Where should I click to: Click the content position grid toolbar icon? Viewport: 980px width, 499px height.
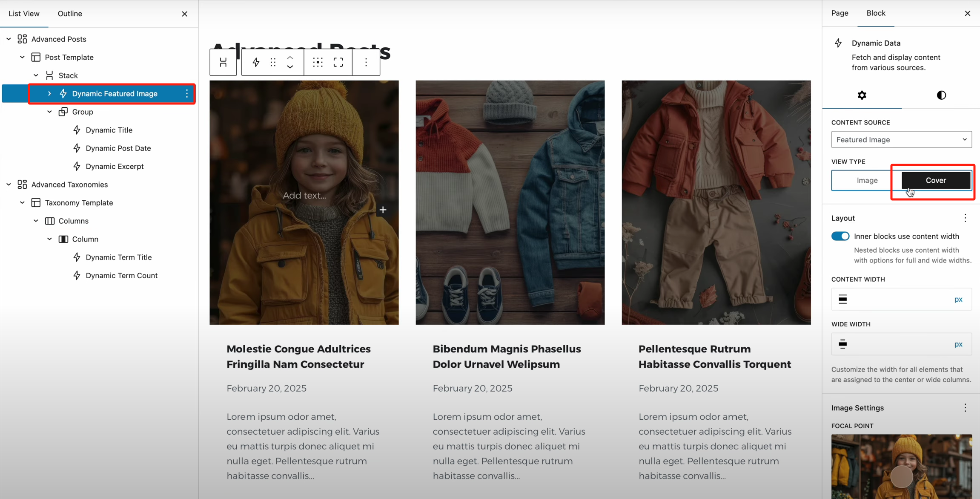click(318, 63)
